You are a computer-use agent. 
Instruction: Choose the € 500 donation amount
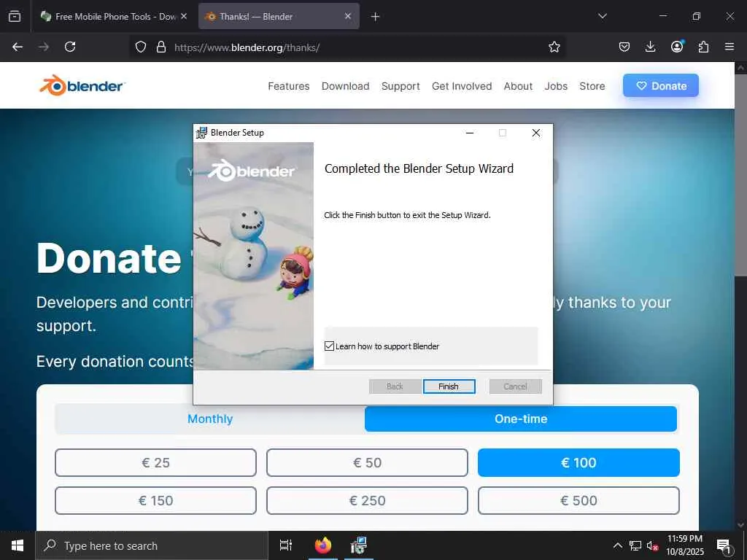coord(578,500)
